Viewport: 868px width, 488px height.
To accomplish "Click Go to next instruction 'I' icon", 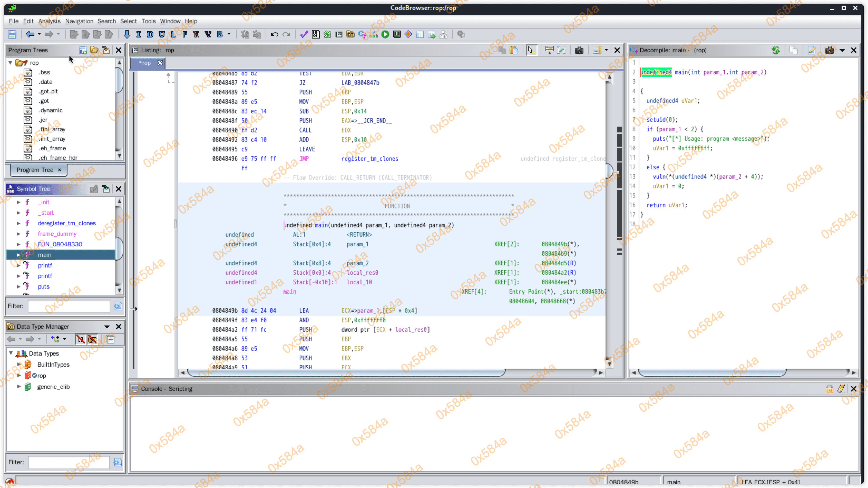I will 138,34.
